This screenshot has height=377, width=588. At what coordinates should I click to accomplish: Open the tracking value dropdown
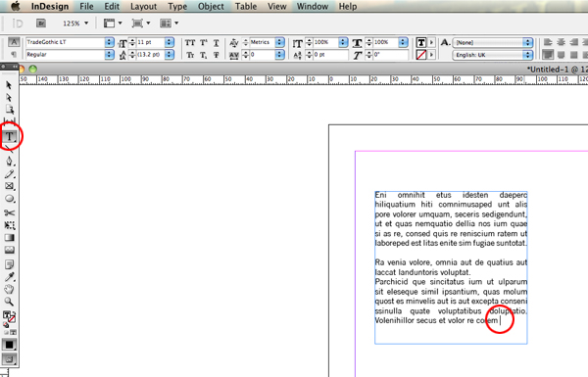coord(279,55)
